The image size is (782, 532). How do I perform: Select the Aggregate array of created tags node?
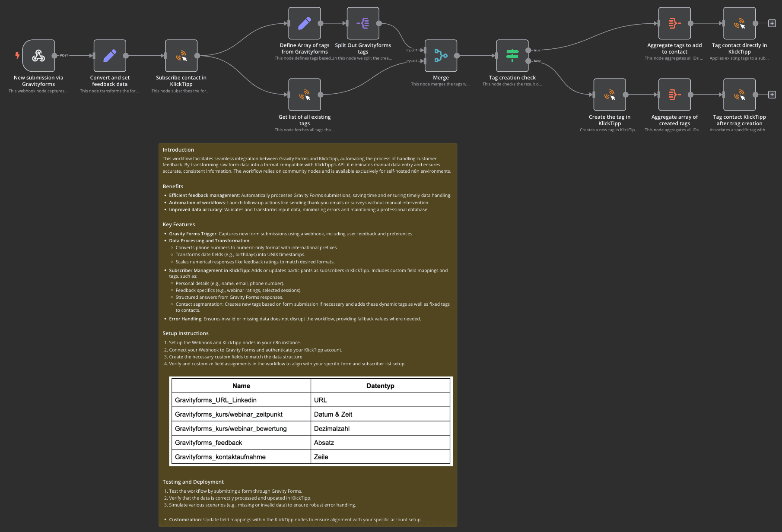pos(674,95)
